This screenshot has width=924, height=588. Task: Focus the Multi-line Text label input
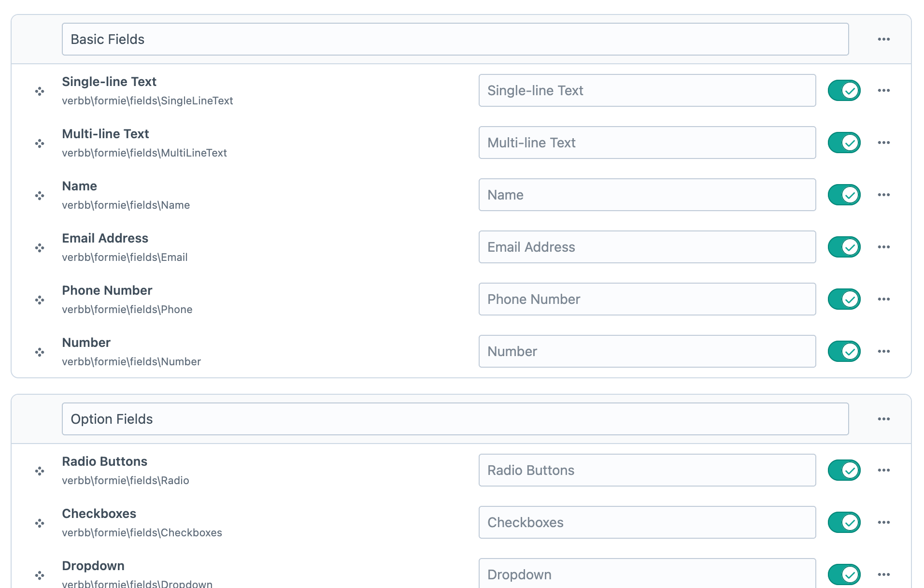(647, 143)
